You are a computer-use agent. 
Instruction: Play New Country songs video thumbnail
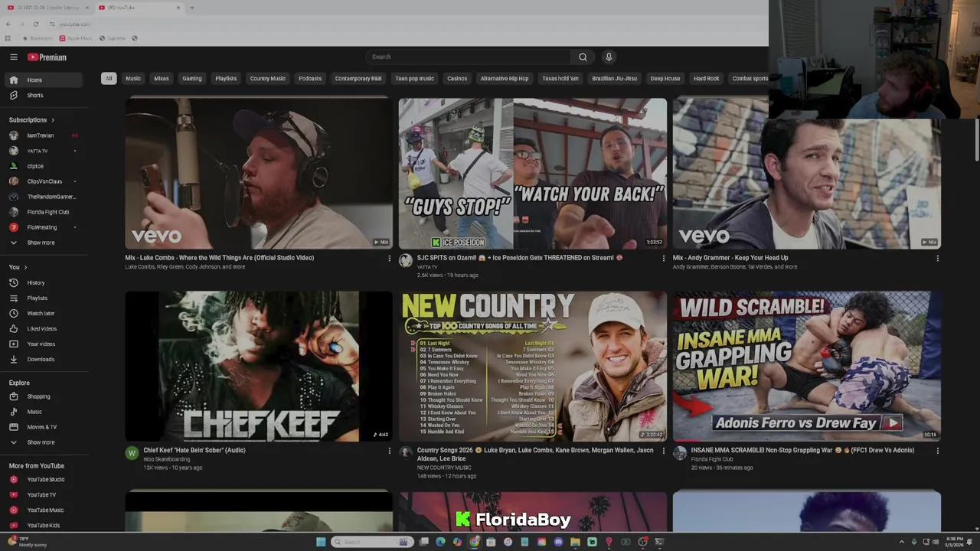coord(533,366)
